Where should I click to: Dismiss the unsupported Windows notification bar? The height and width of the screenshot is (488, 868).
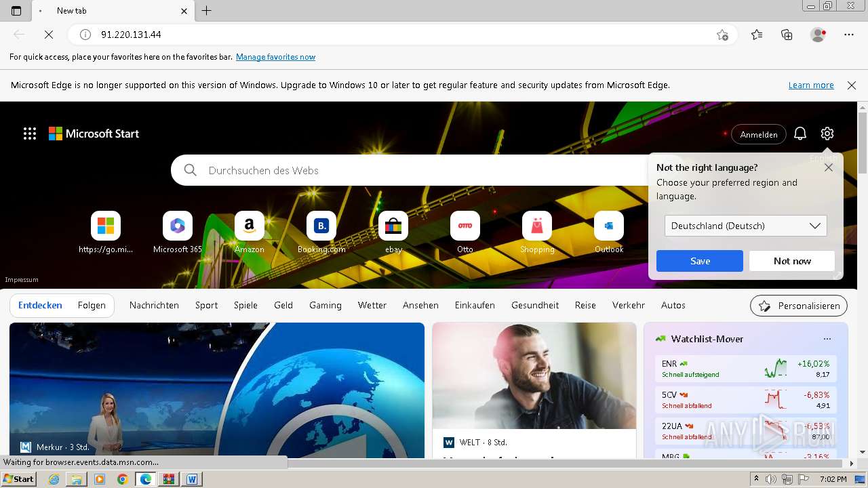coord(851,85)
